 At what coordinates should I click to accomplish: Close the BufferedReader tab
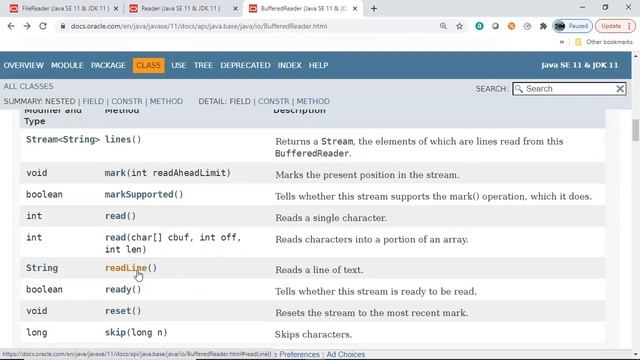tap(355, 9)
